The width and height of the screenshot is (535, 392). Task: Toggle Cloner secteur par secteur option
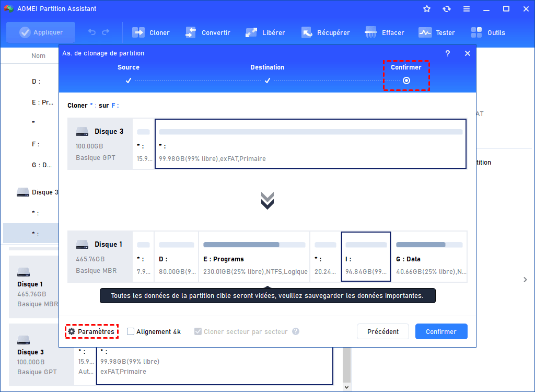[198, 331]
